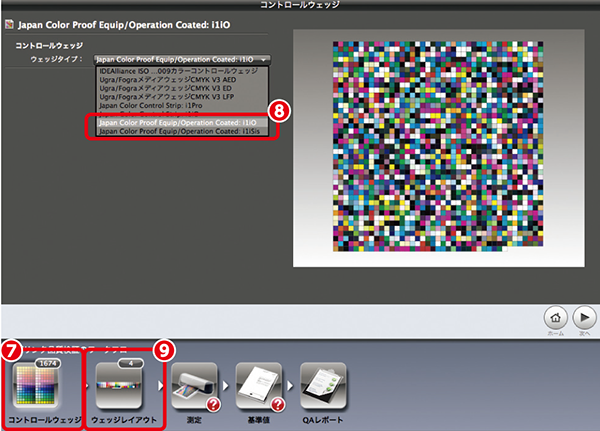Click the ウェッジレイアウト label text
Screen dimensions: 600x431
[x=124, y=420]
